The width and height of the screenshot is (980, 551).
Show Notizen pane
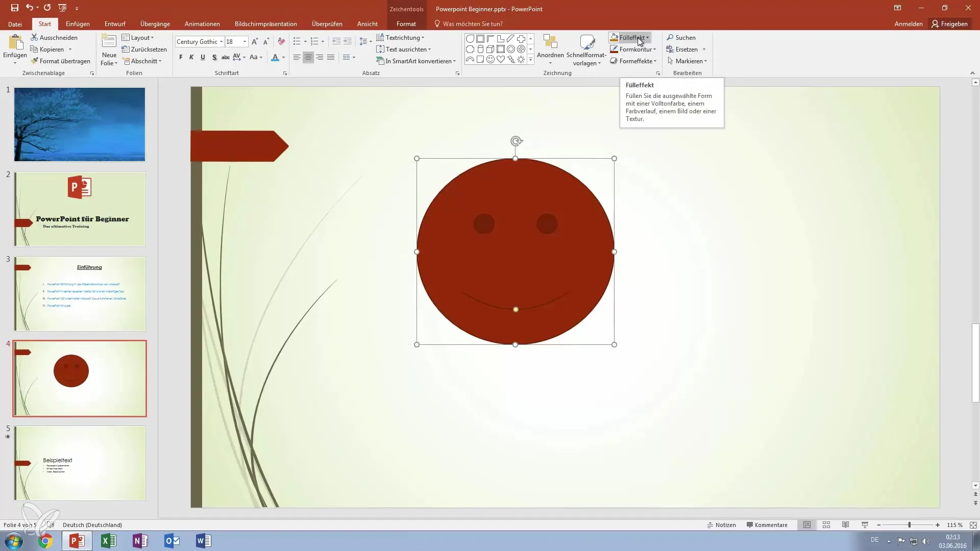click(721, 525)
